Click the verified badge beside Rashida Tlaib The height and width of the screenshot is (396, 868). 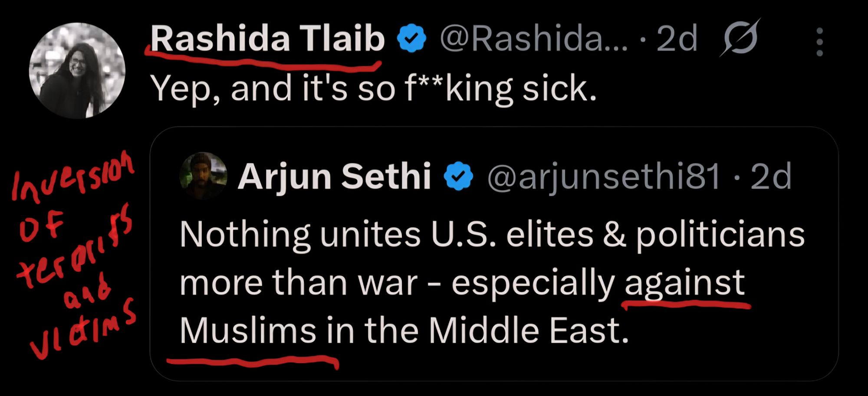point(411,39)
